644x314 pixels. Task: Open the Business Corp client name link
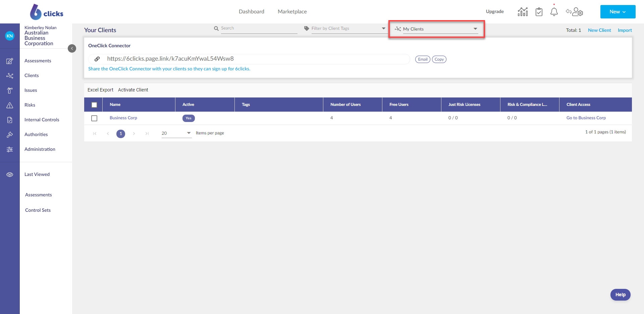click(123, 118)
